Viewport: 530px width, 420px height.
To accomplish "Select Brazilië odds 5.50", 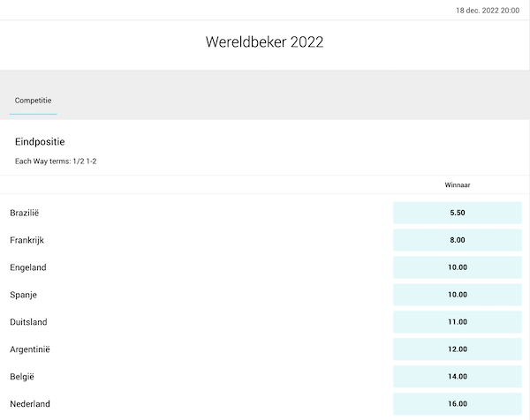I will pos(458,213).
